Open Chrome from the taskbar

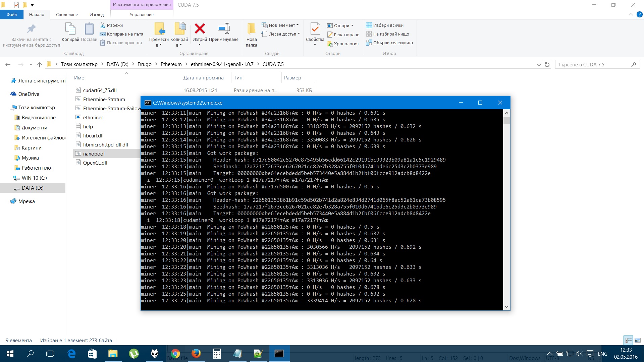coord(175,354)
